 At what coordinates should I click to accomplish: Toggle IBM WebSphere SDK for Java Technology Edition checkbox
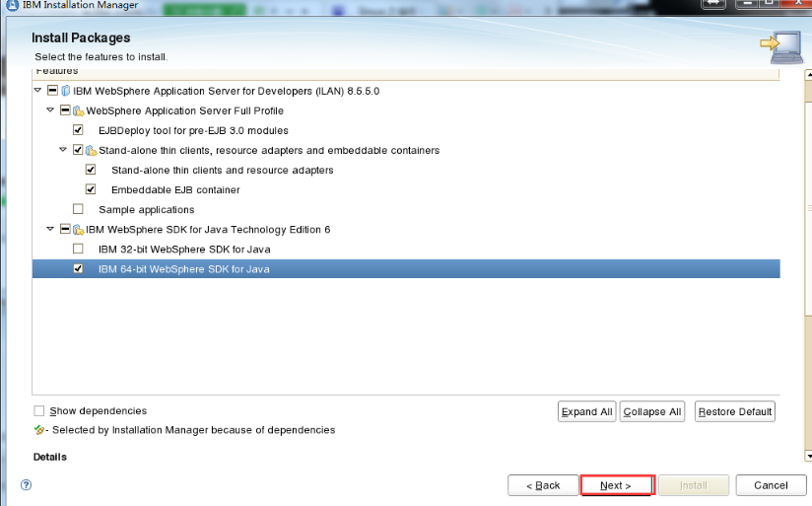pyautogui.click(x=65, y=229)
